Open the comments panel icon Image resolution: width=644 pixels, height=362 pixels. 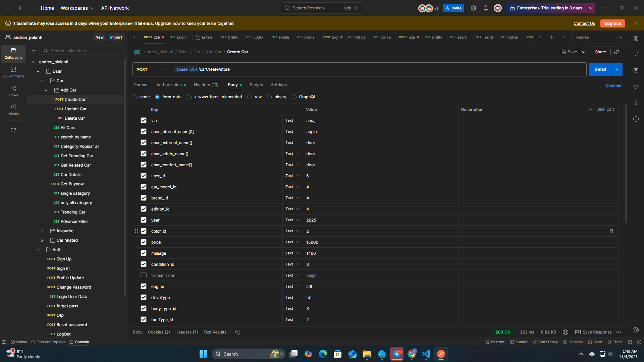pyautogui.click(x=636, y=71)
